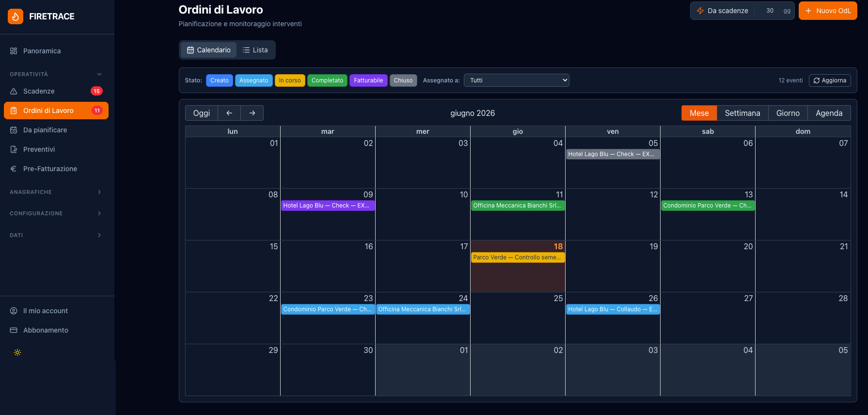
Task: Click the plus icon on Nuovo OdL
Action: tap(808, 11)
